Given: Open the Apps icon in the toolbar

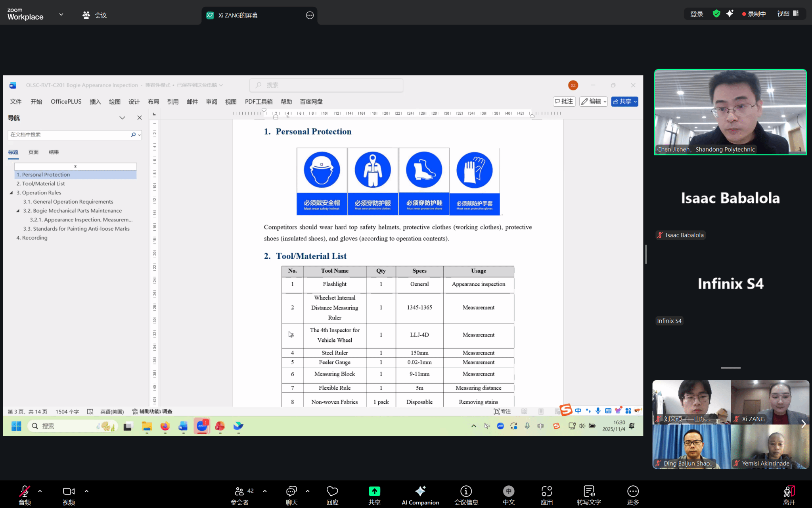Looking at the screenshot, I should [x=546, y=491].
